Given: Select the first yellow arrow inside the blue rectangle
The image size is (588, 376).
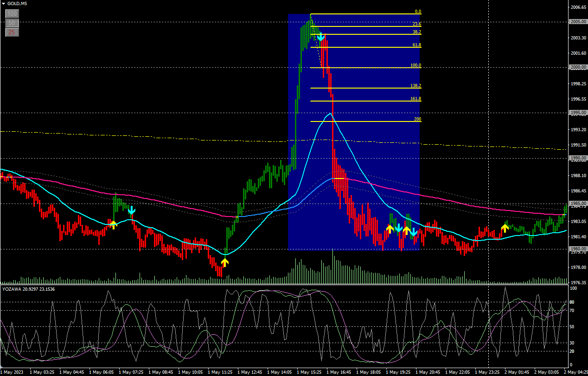Looking at the screenshot, I should [x=390, y=228].
